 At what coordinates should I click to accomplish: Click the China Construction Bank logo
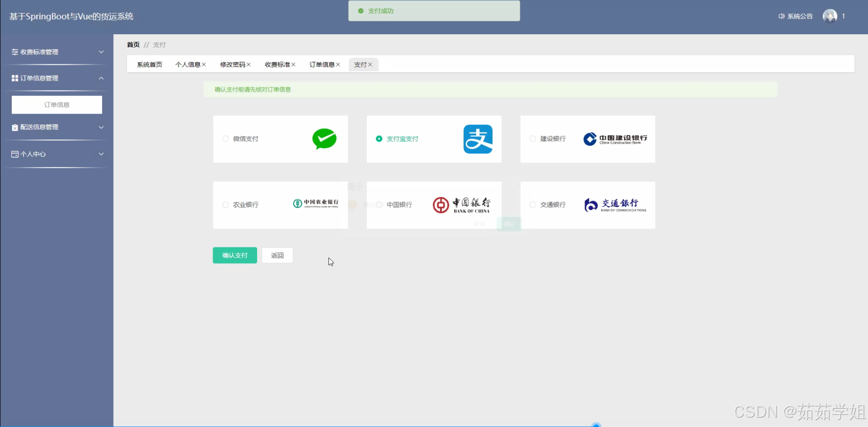coord(615,139)
